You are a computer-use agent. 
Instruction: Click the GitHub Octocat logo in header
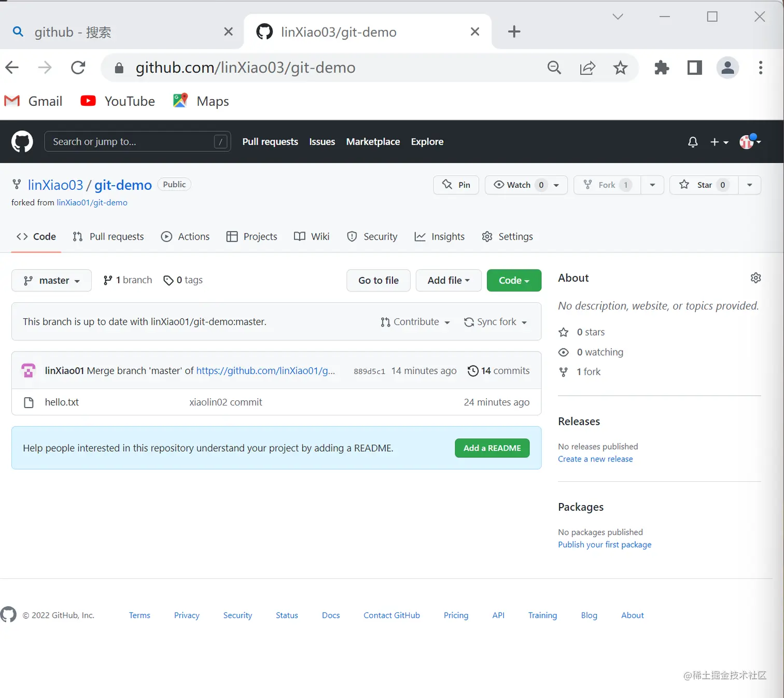(x=22, y=142)
